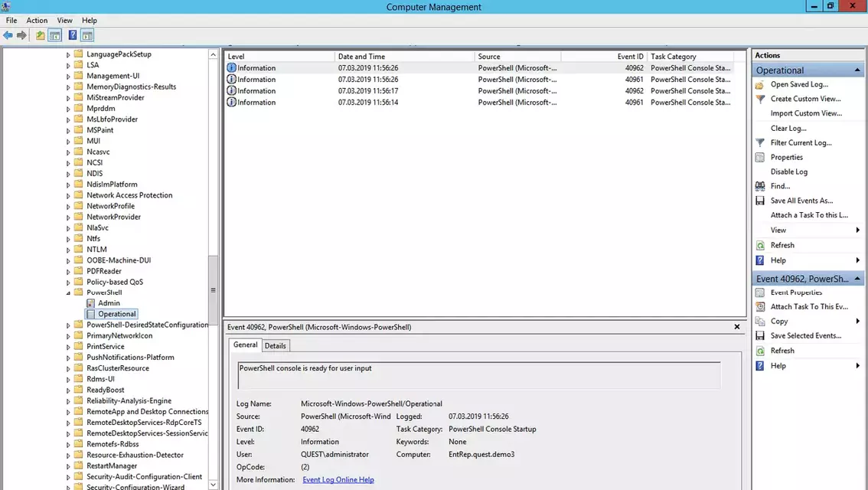The height and width of the screenshot is (490, 868).
Task: Click the tree pane scrollbar thumb
Action: tap(213, 290)
